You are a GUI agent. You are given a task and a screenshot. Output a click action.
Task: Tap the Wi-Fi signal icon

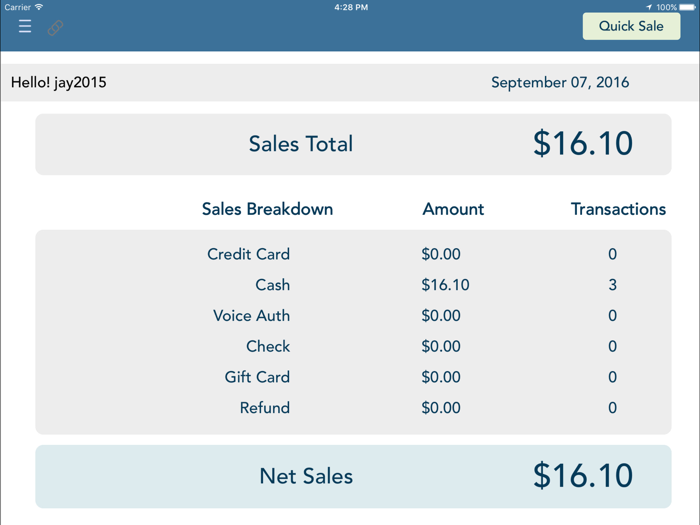coord(39,7)
